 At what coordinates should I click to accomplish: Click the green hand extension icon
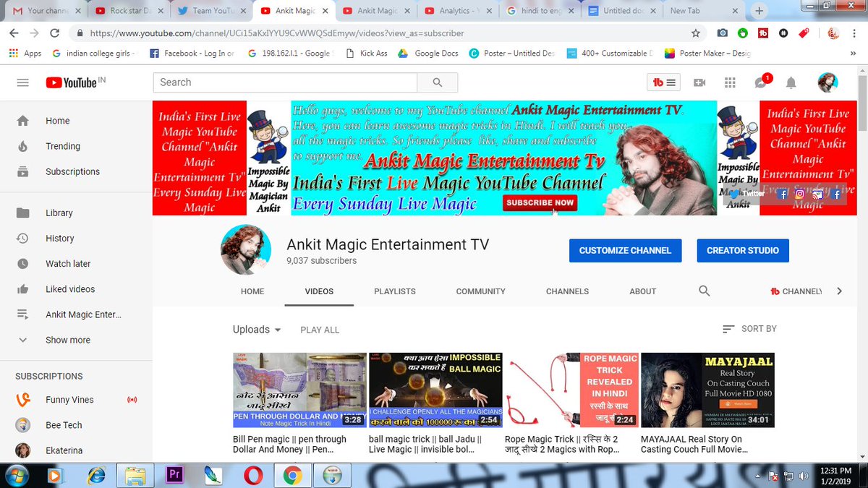(743, 33)
